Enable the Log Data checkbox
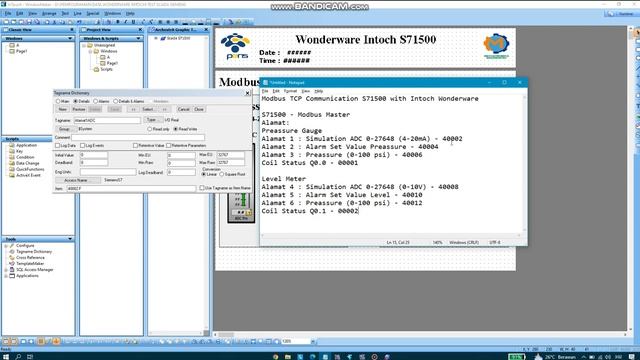The image size is (640, 360). (x=58, y=145)
